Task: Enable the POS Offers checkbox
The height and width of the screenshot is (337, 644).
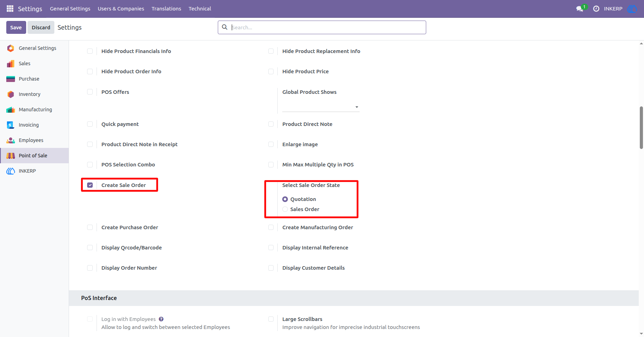Action: pos(90,92)
